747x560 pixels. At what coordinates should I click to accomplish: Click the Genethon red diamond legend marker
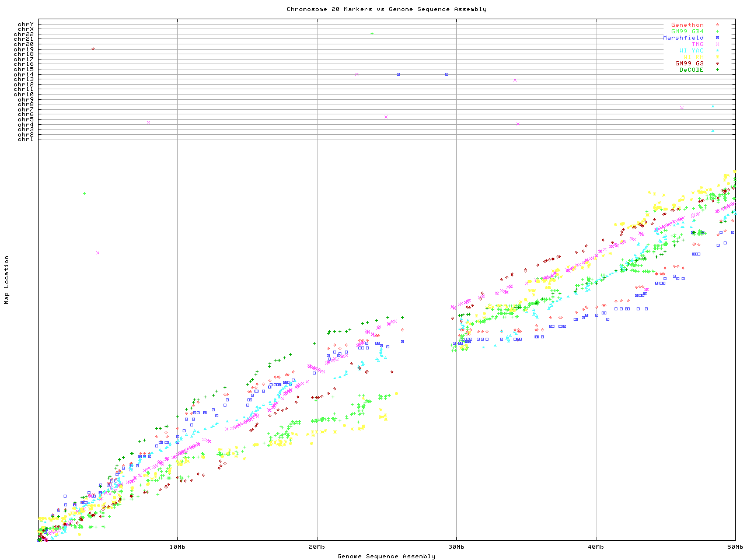[717, 25]
